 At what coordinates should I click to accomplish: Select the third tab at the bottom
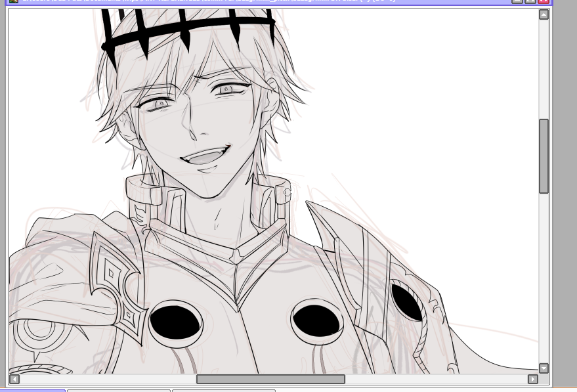click(x=223, y=389)
